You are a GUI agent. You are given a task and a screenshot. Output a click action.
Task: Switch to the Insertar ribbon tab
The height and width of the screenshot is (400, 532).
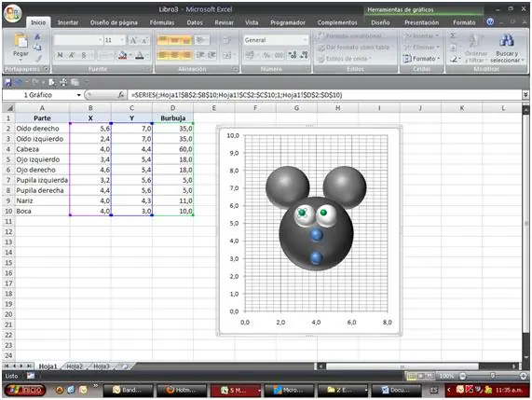[68, 22]
